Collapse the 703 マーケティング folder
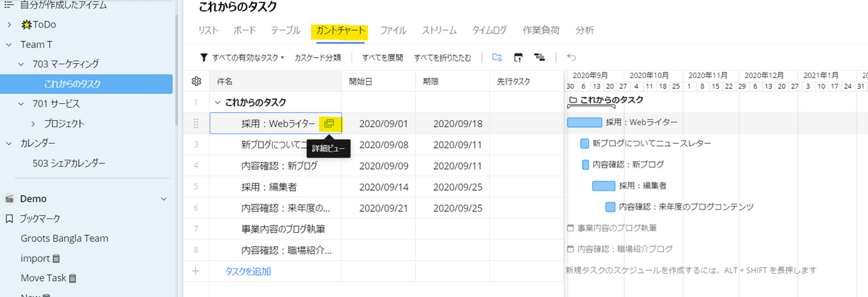Screen dimensions: 868x297 click(21, 64)
